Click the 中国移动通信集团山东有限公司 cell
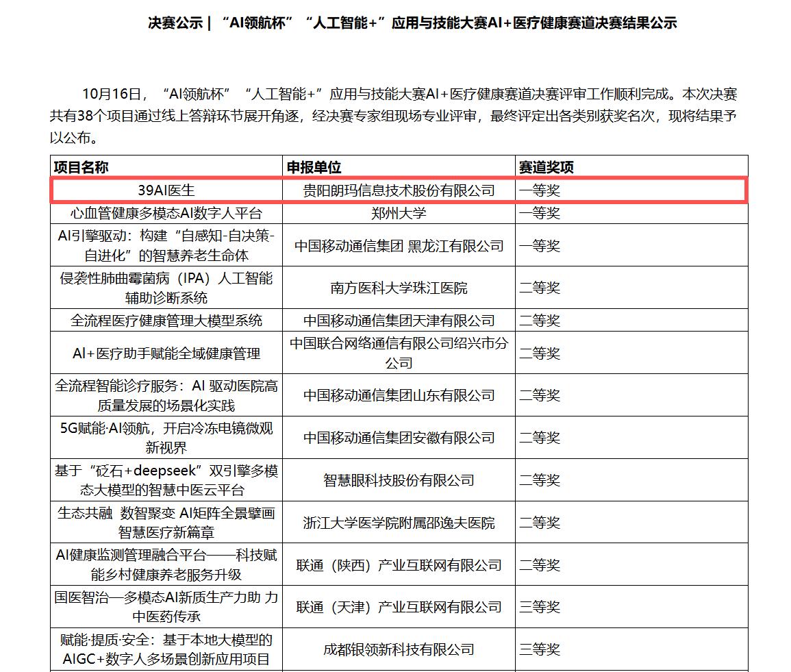791x672 pixels. click(399, 395)
